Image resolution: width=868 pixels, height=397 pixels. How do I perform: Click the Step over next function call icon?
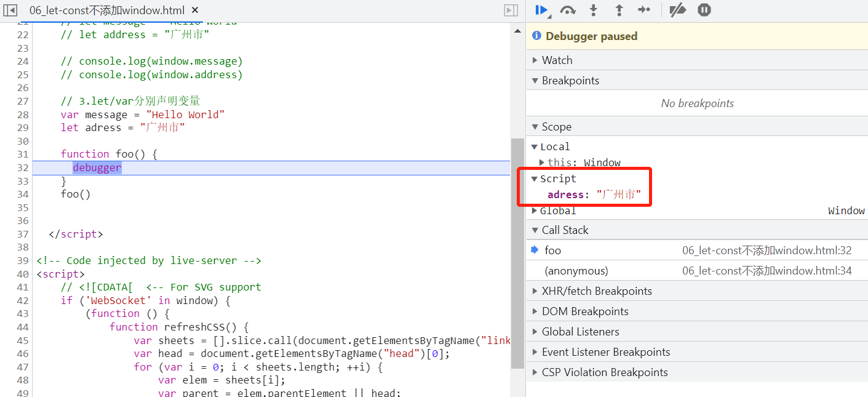tap(568, 10)
